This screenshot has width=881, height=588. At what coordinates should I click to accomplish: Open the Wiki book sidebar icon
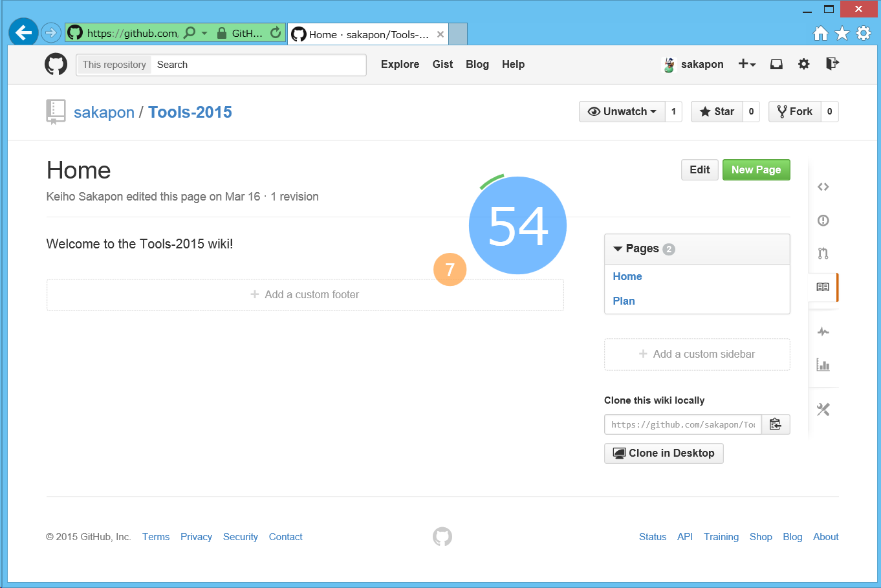(x=823, y=287)
